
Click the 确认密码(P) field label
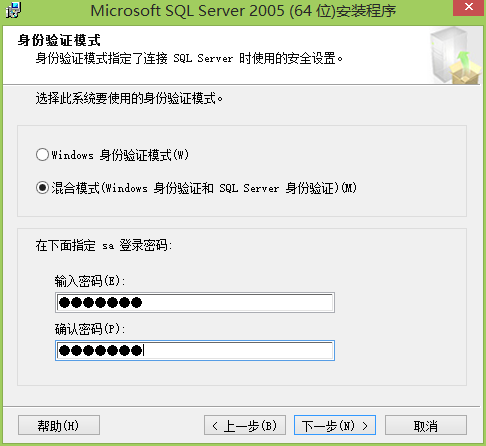coord(90,329)
